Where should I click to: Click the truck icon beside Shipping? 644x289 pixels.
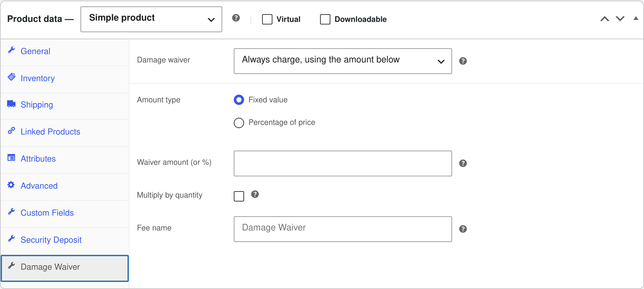click(11, 104)
